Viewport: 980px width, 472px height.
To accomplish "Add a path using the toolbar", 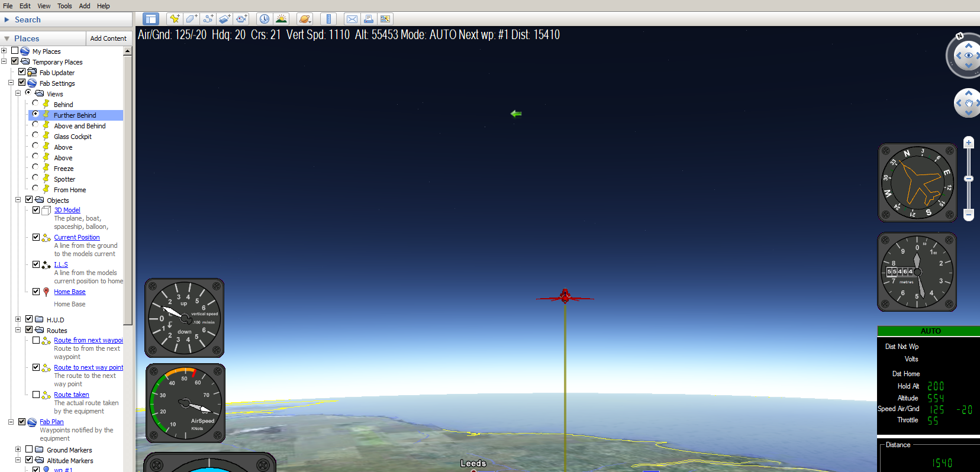I will pyautogui.click(x=208, y=19).
